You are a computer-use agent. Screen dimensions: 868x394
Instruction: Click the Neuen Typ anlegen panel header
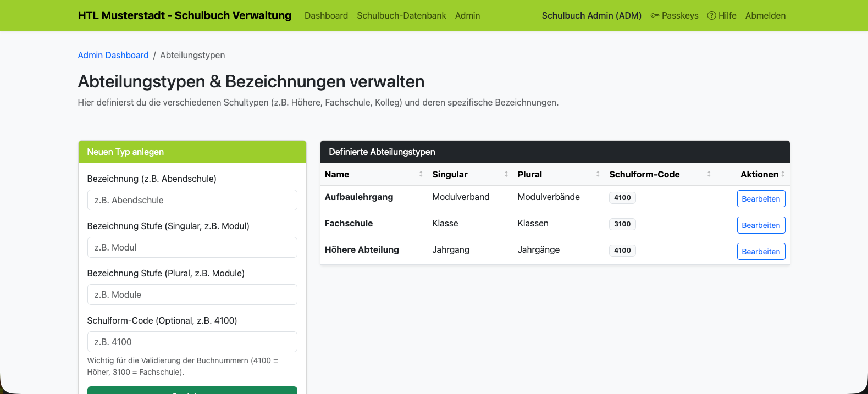(x=192, y=152)
